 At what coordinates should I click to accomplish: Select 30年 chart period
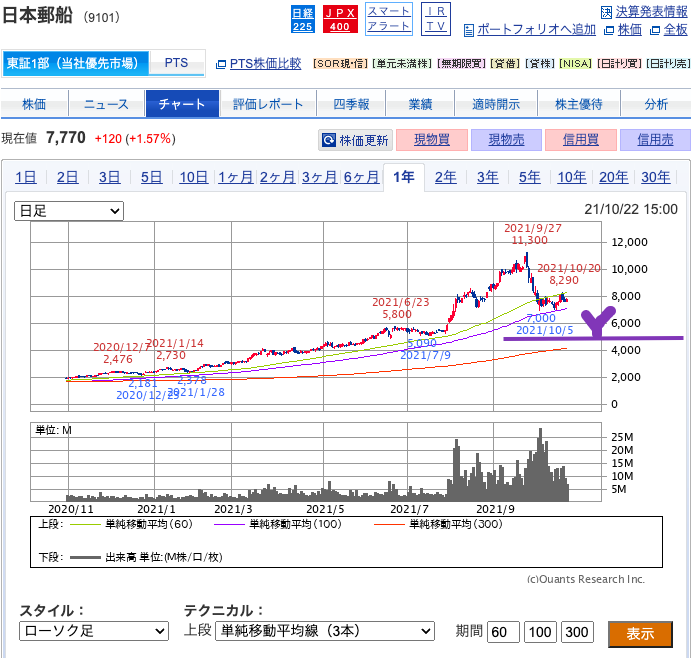pyautogui.click(x=655, y=177)
